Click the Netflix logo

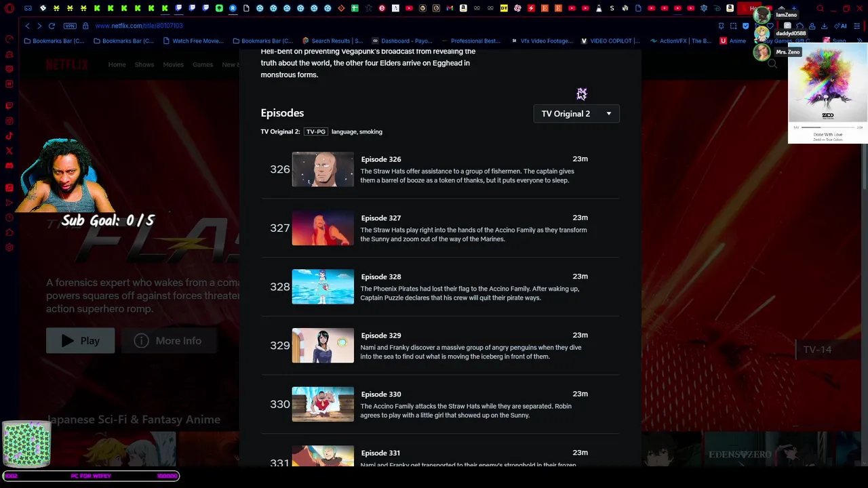pyautogui.click(x=66, y=64)
